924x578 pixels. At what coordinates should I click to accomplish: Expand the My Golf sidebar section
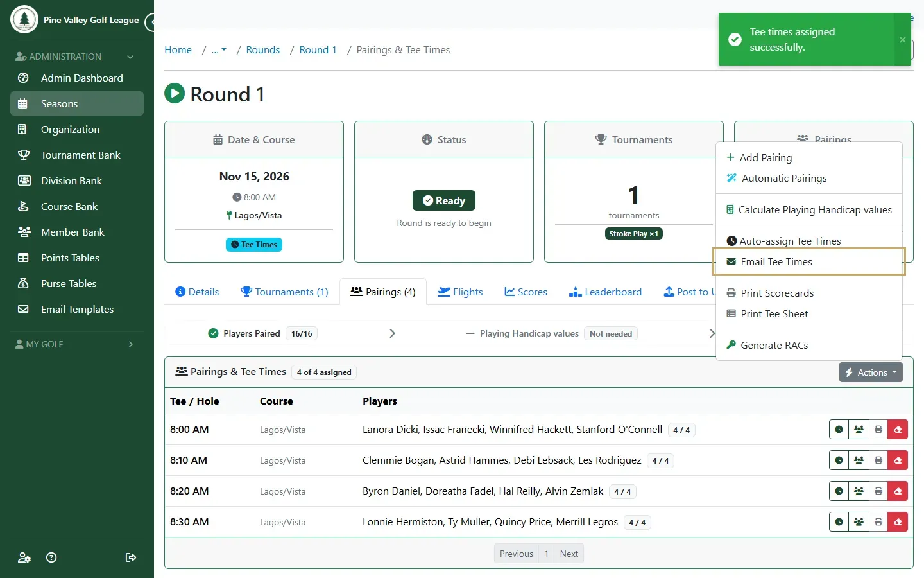point(77,344)
